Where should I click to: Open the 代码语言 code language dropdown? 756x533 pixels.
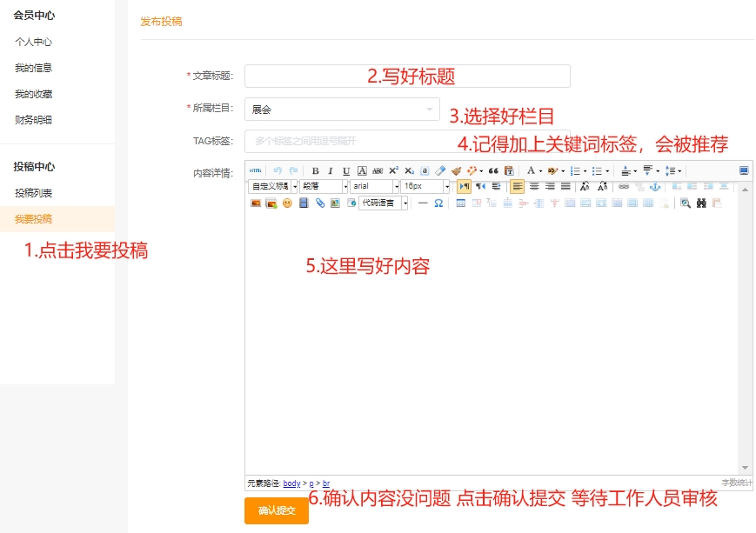tap(385, 203)
